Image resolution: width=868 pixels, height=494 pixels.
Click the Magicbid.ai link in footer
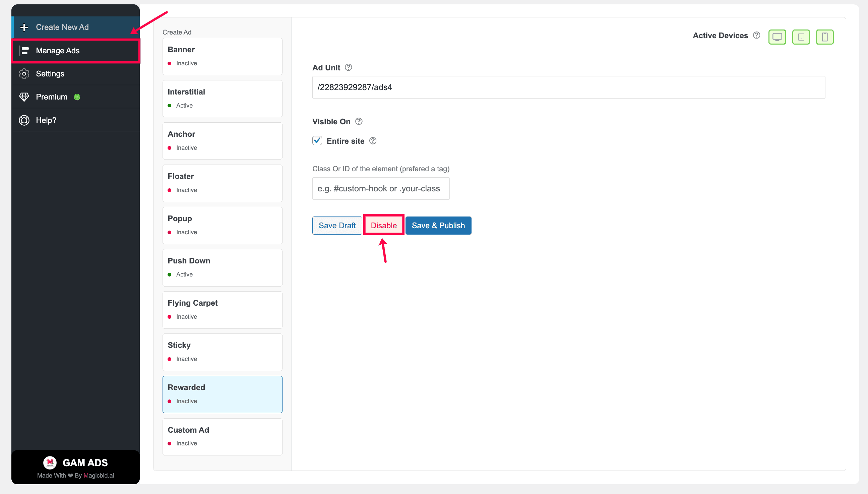tap(99, 475)
